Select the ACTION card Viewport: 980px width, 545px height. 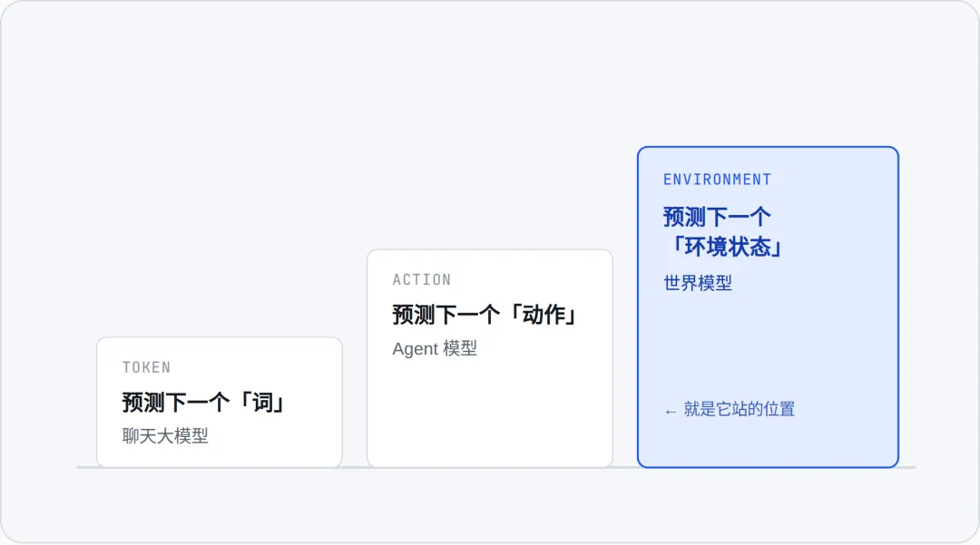(490, 358)
